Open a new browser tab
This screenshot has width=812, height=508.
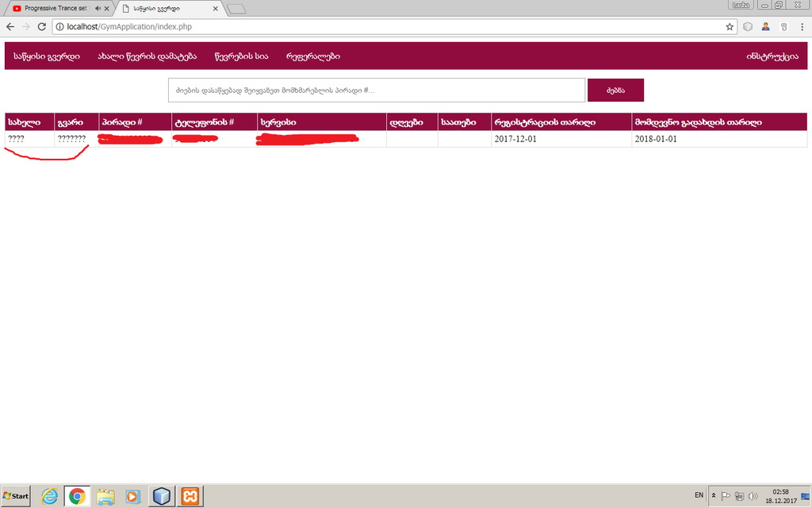point(236,9)
